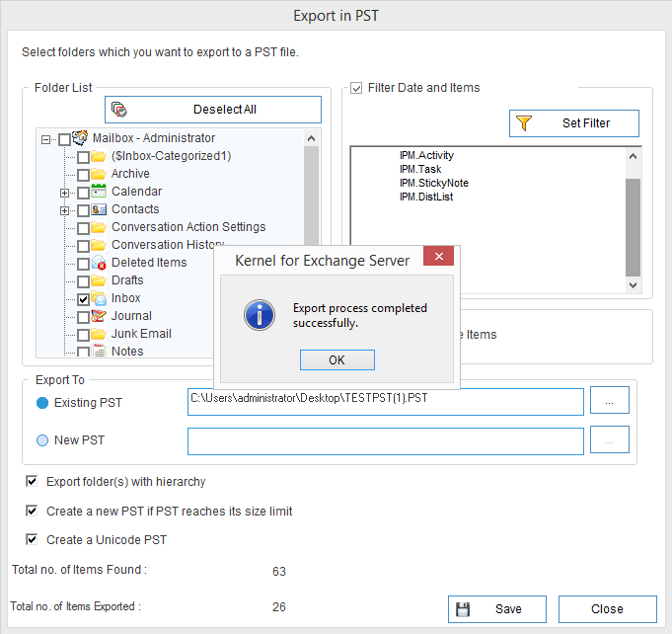Screen dimensions: 672x634
Task: Expand the Calendar tree node
Action: click(64, 193)
